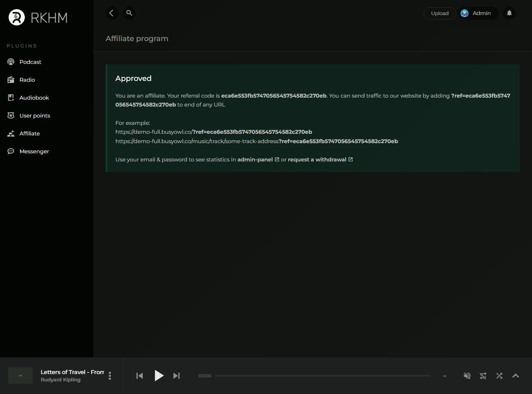Open the notifications bell
532x394 pixels.
coord(509,13)
